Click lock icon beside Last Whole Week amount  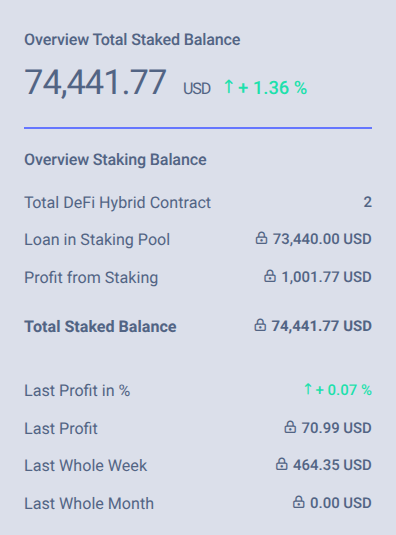(281, 464)
